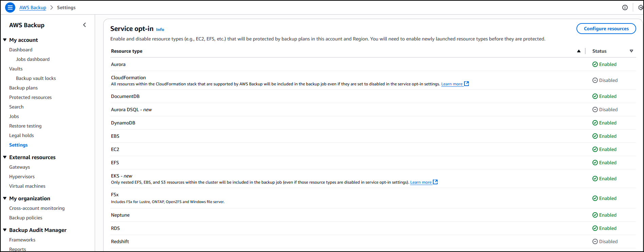
Task: Click the DocumentDB Enabled check icon
Action: point(595,96)
